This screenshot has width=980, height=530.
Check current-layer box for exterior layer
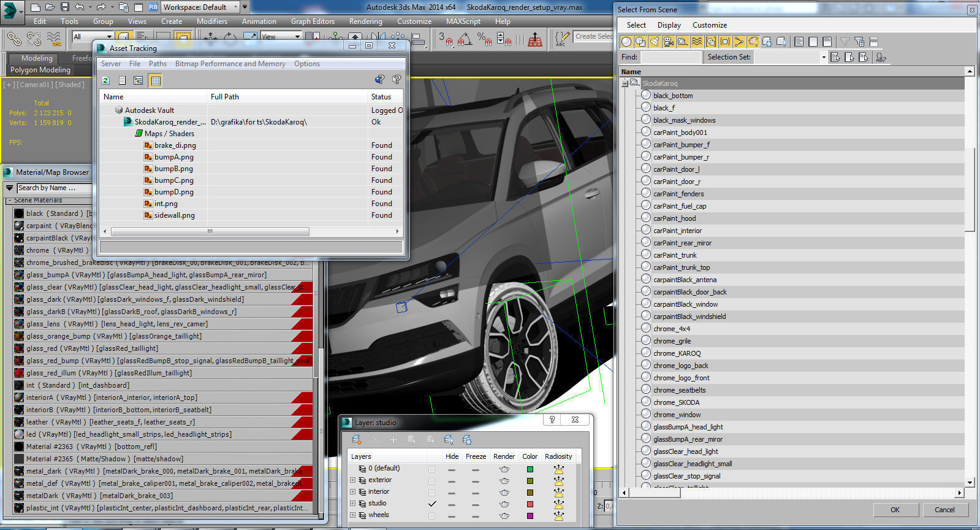pyautogui.click(x=432, y=480)
